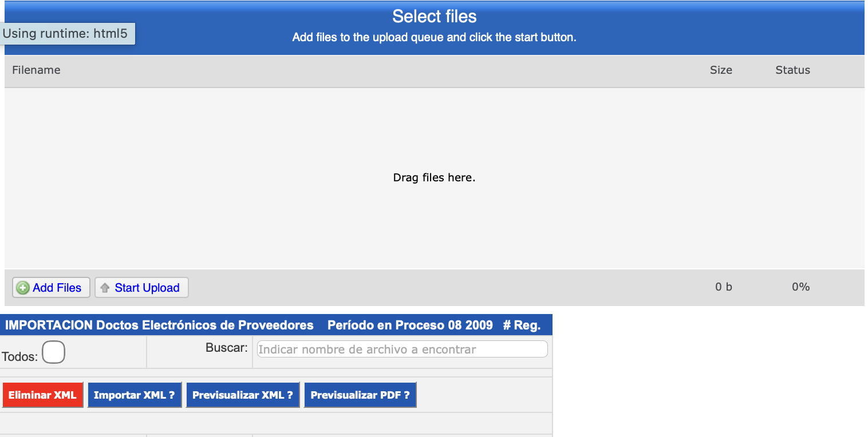Click the 'Using runtime: html5' notice

point(65,33)
